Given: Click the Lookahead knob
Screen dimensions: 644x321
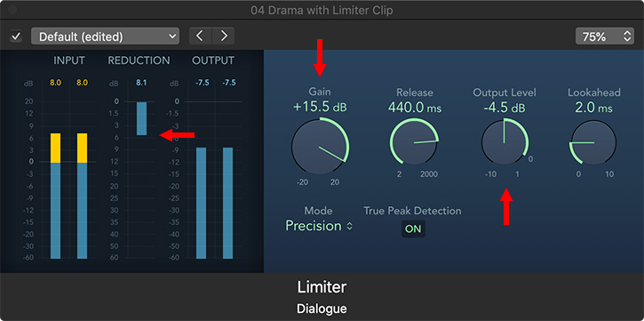Looking at the screenshot, I should coord(593,142).
